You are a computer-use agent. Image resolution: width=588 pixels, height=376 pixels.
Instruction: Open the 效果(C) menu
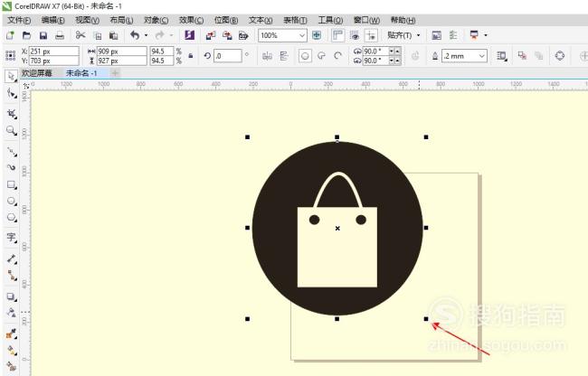click(x=191, y=20)
